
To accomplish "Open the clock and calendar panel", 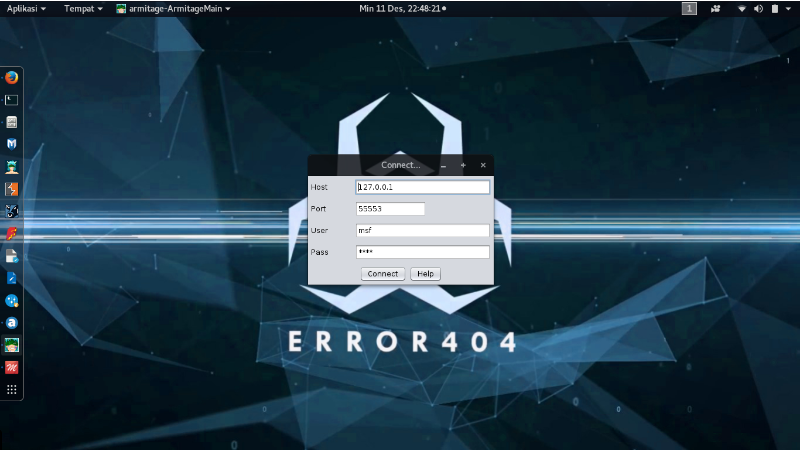I will 403,9.
